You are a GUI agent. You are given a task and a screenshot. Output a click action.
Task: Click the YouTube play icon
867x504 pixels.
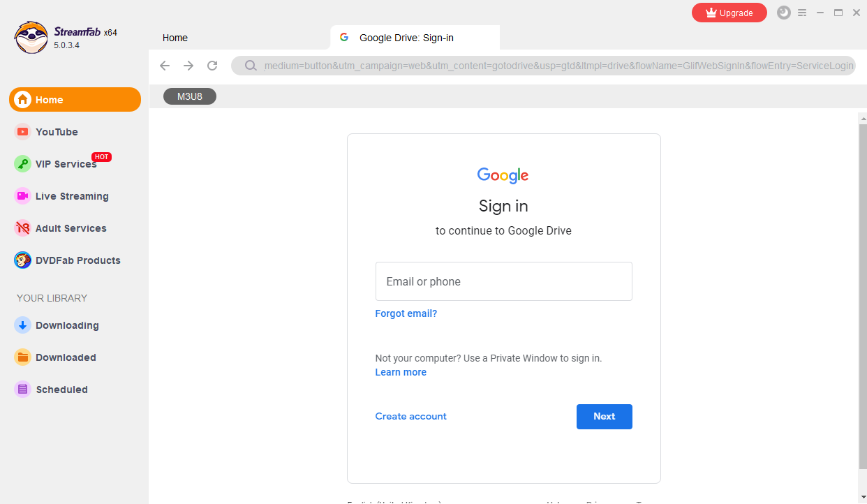pos(23,132)
